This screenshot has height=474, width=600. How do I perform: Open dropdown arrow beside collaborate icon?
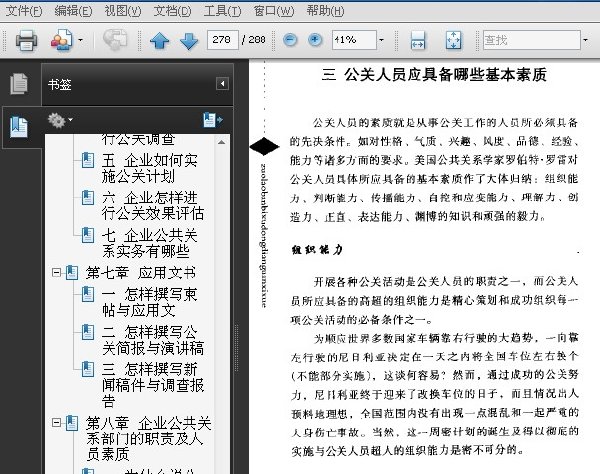pos(80,40)
